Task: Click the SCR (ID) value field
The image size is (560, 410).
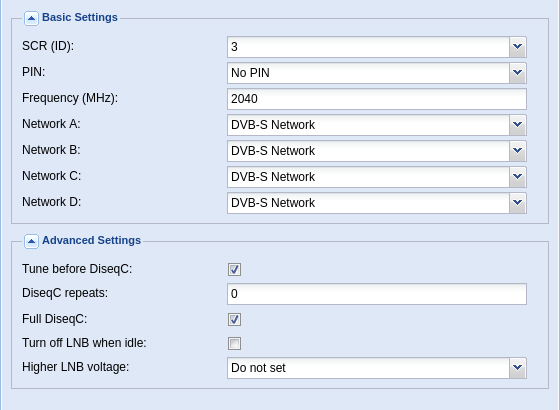Action: tap(368, 47)
